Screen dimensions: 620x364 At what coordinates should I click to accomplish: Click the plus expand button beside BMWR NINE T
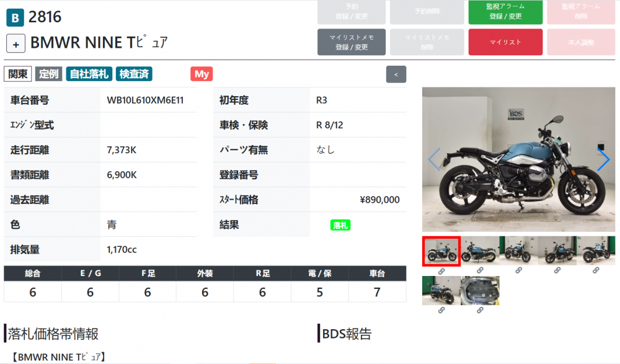point(16,43)
